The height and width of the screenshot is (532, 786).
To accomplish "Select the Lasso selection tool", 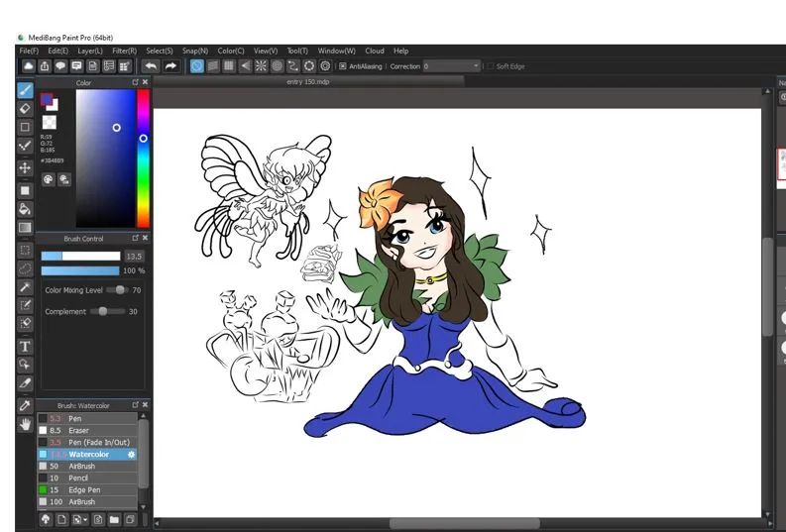I will click(25, 268).
